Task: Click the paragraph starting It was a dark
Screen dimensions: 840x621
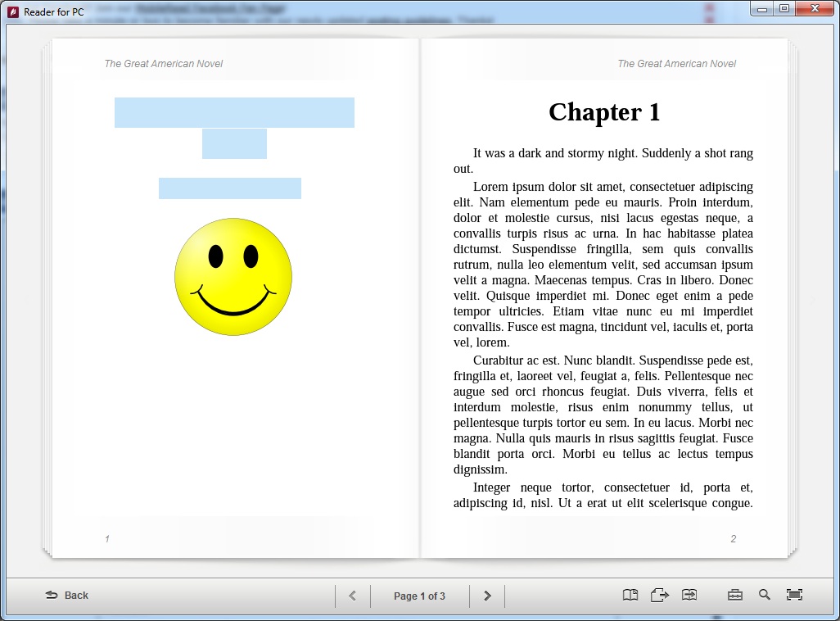Action: tap(603, 161)
